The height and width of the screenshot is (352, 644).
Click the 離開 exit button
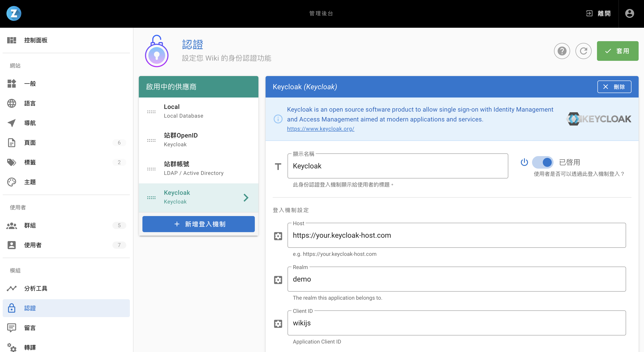[598, 13]
